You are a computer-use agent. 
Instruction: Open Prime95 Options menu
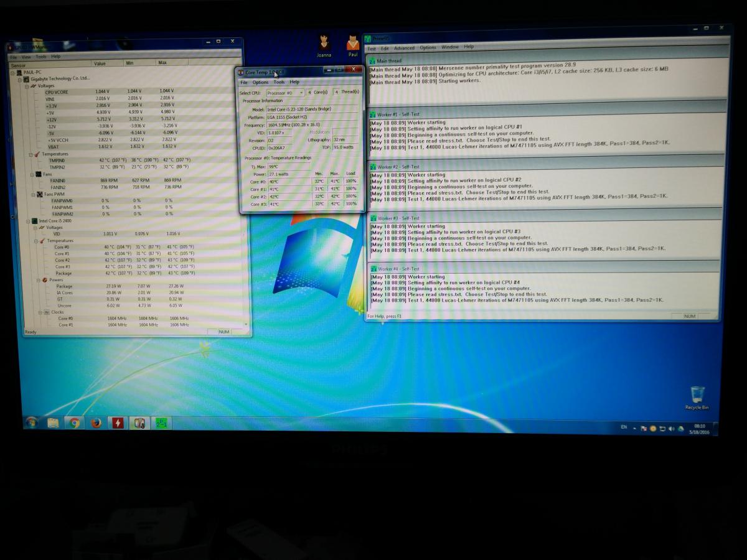[428, 47]
